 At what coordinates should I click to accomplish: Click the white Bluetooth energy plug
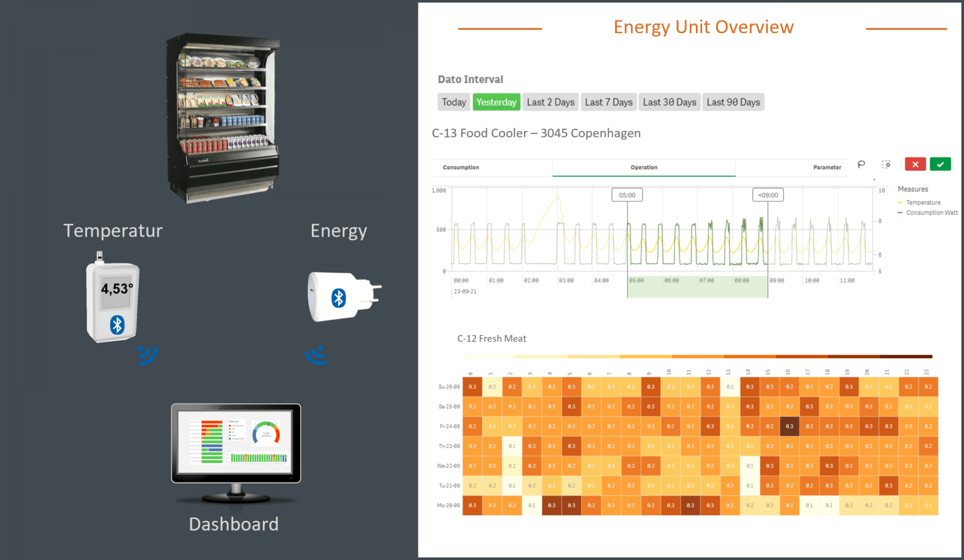click(x=344, y=296)
